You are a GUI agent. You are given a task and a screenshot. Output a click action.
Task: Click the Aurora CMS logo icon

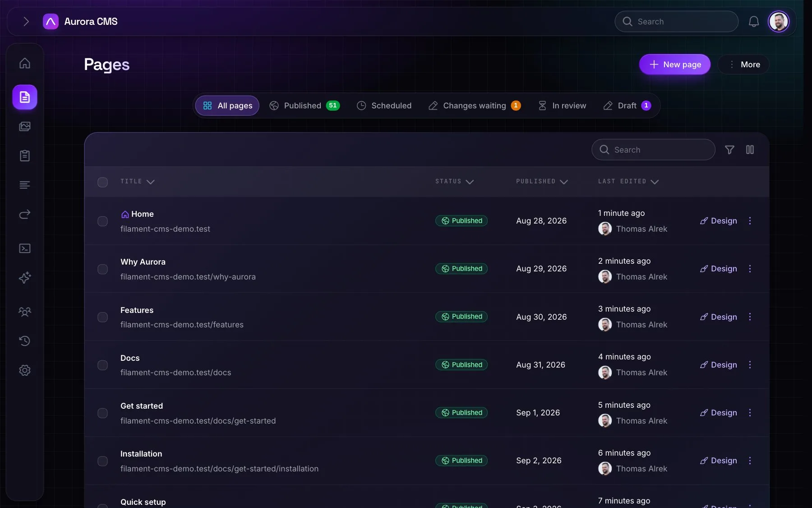pos(51,21)
